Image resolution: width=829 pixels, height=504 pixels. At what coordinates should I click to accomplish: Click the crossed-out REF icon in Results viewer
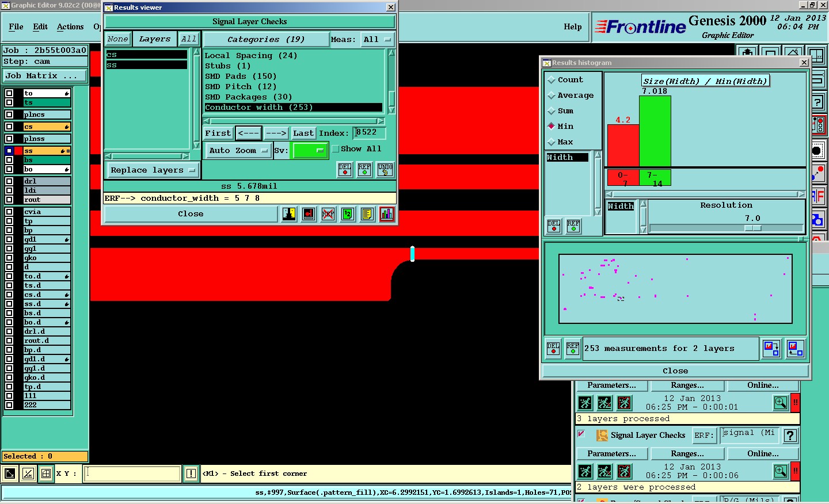pyautogui.click(x=328, y=214)
